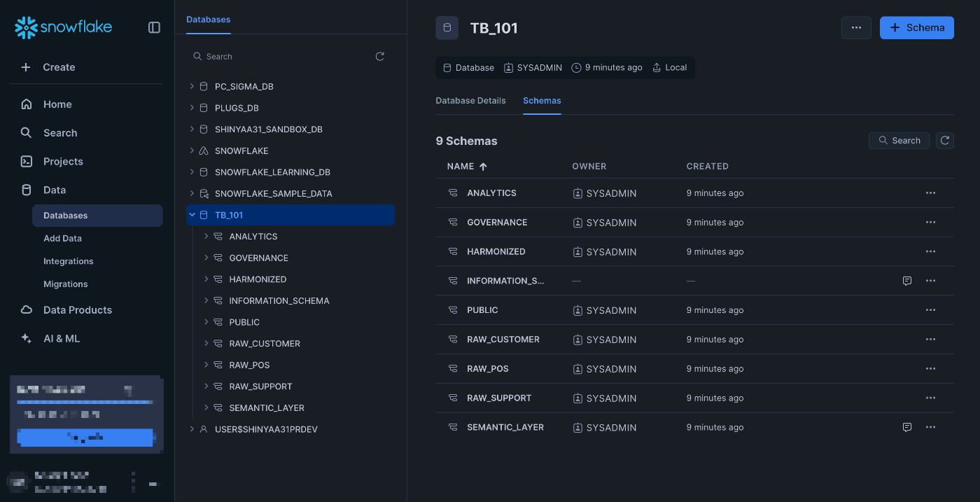Refresh the database explorer list

coord(380,57)
